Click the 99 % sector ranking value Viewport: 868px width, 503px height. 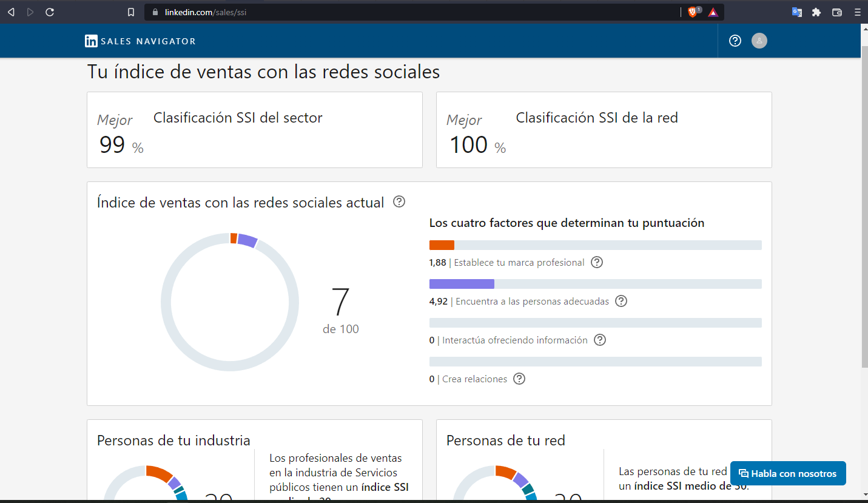tap(121, 146)
